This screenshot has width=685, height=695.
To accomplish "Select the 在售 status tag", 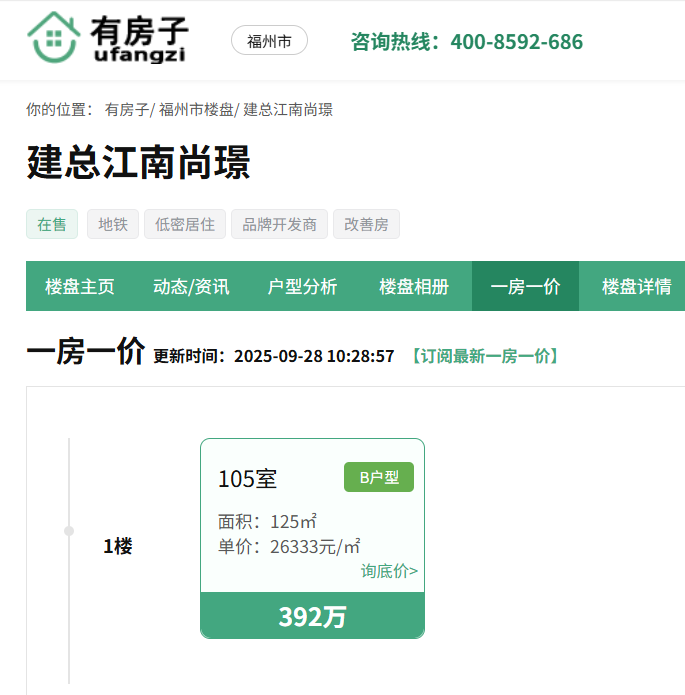I will coord(52,224).
